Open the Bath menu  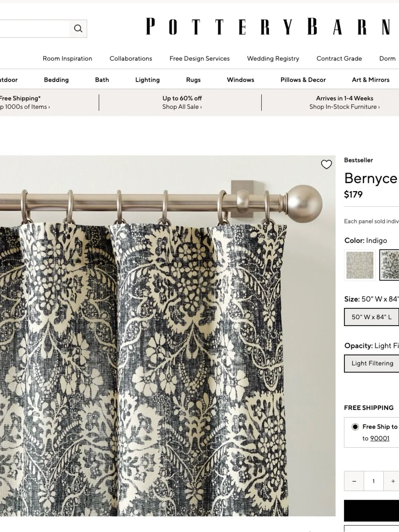102,80
